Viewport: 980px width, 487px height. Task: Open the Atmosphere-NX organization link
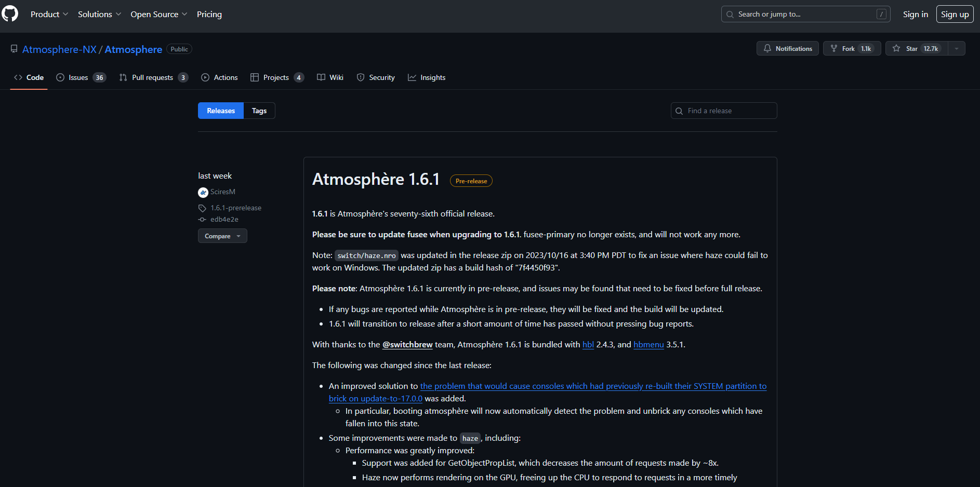pos(59,49)
